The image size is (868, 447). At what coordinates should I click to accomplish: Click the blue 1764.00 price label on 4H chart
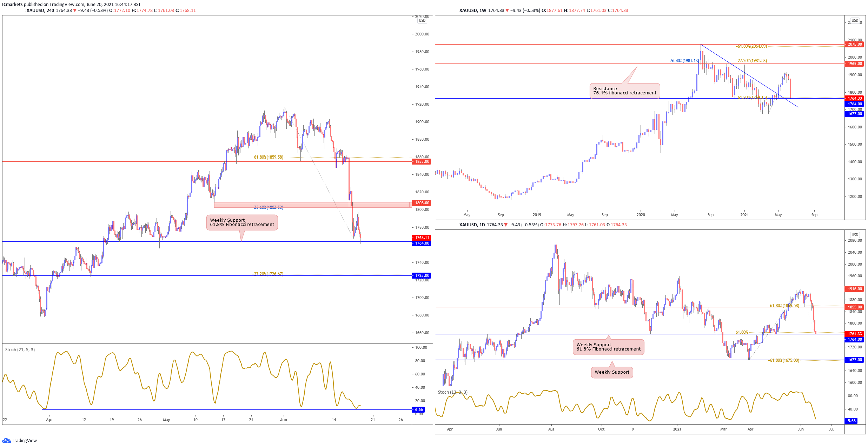click(x=421, y=243)
